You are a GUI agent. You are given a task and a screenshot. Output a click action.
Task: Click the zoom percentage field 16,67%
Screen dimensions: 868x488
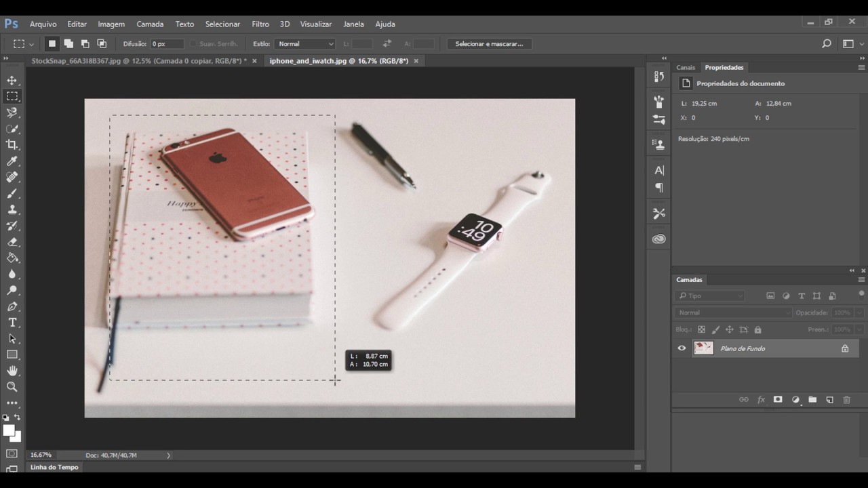pyautogui.click(x=42, y=455)
